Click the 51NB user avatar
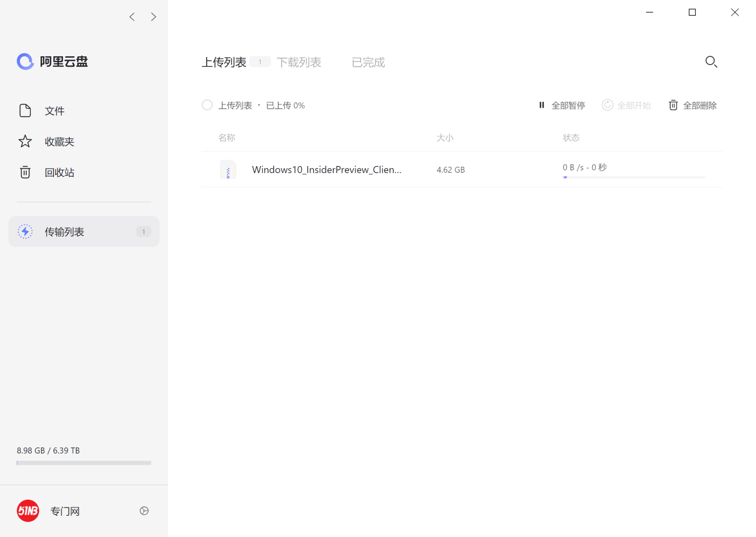756x537 pixels. (x=28, y=511)
